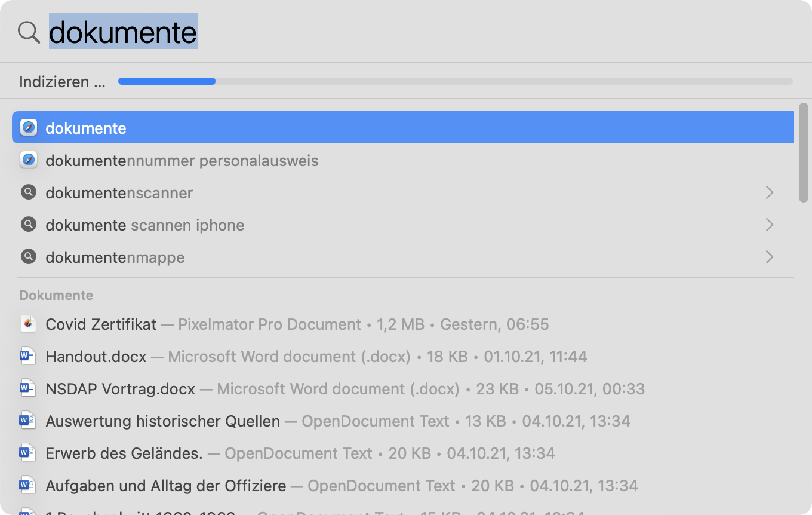Click Safari icon next to 'dokumentennummer personalausweis'

[28, 160]
